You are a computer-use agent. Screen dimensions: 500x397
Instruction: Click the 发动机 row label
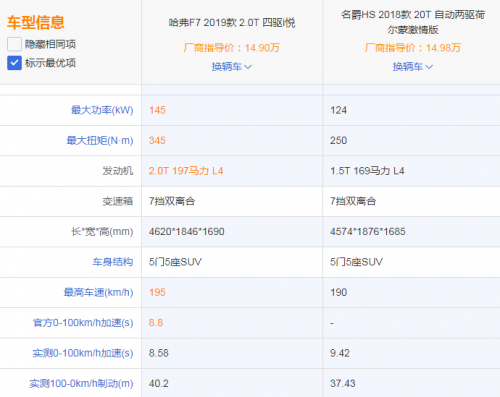click(x=118, y=171)
